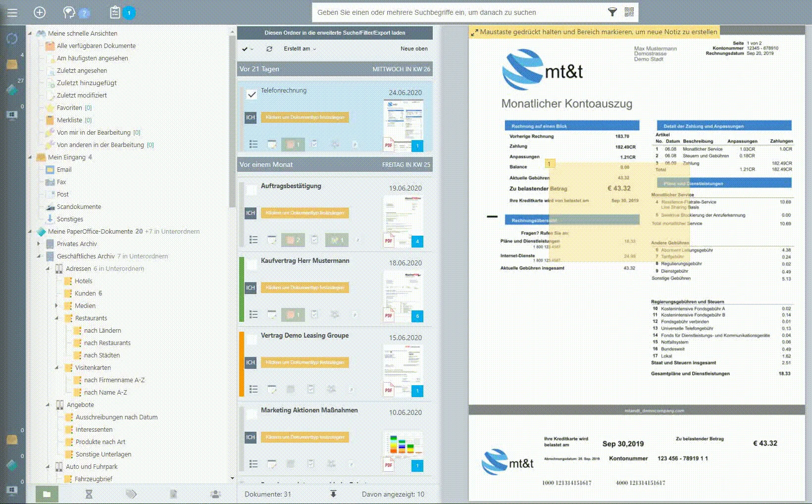Collapse the 'Restaurants' folder node
The height and width of the screenshot is (504, 812).
click(56, 318)
